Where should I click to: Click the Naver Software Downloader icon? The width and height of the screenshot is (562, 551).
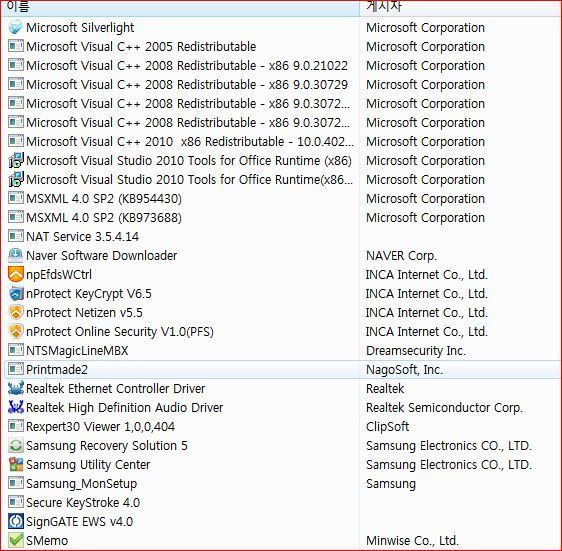pyautogui.click(x=16, y=256)
